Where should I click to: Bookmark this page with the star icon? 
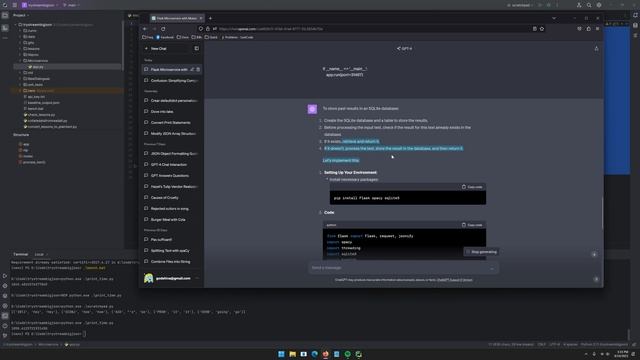coord(542,29)
